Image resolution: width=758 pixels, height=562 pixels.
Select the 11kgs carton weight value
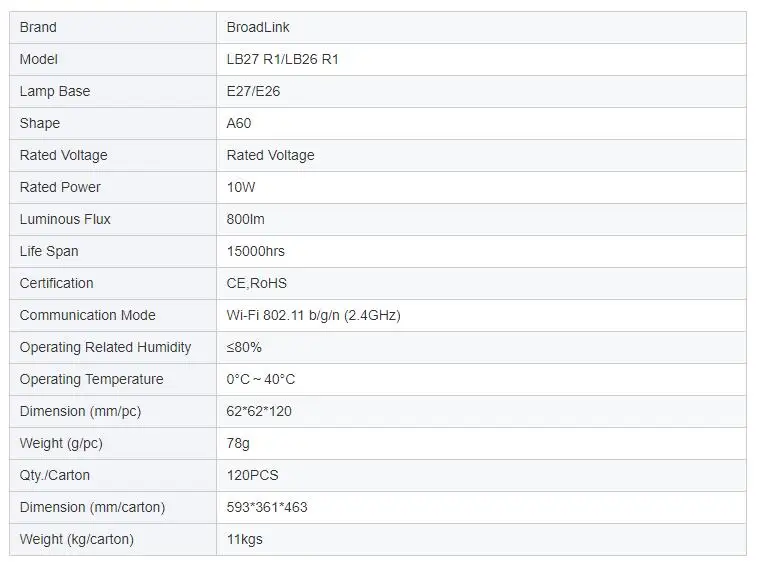tap(244, 539)
